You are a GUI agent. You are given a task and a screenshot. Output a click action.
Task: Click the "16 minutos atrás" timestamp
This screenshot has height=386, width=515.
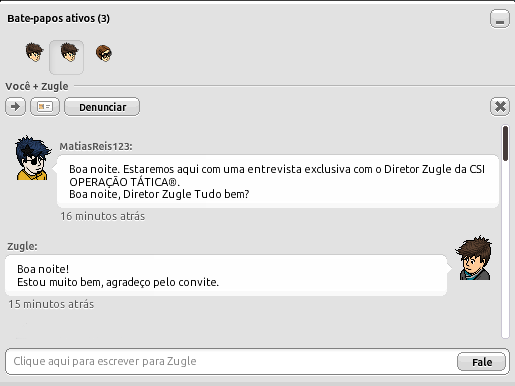tap(103, 216)
